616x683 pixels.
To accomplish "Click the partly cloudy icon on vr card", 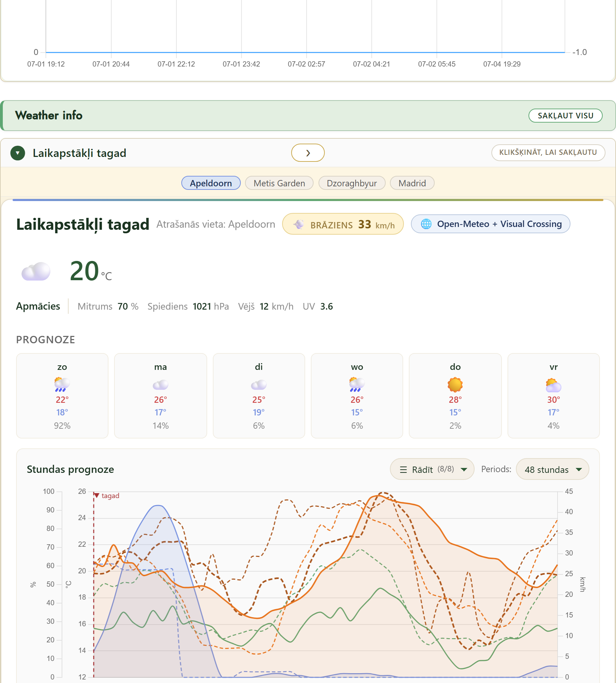I will pyautogui.click(x=553, y=385).
